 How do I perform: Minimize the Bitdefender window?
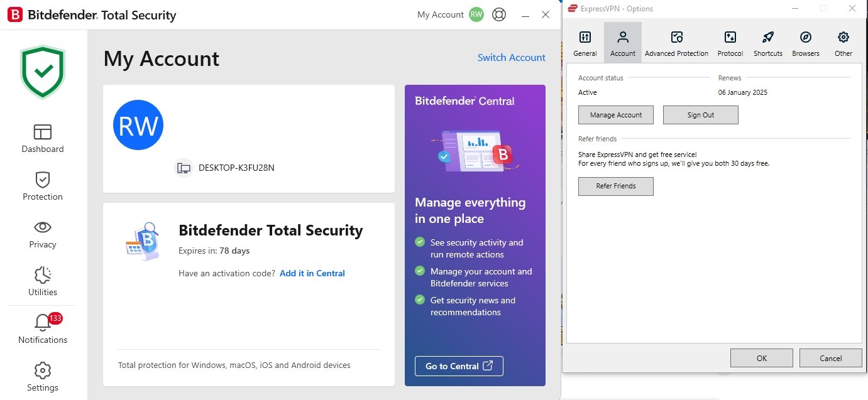point(525,14)
